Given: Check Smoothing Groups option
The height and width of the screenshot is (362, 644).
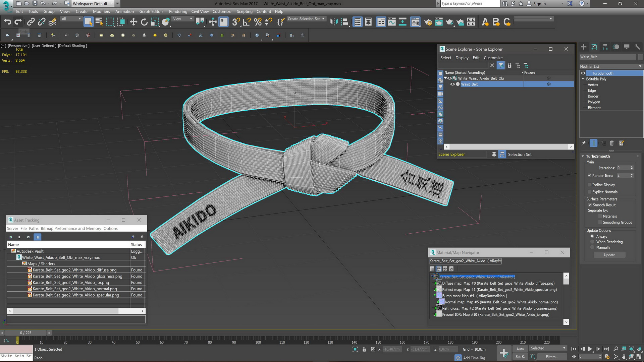Looking at the screenshot, I should pyautogui.click(x=600, y=223).
